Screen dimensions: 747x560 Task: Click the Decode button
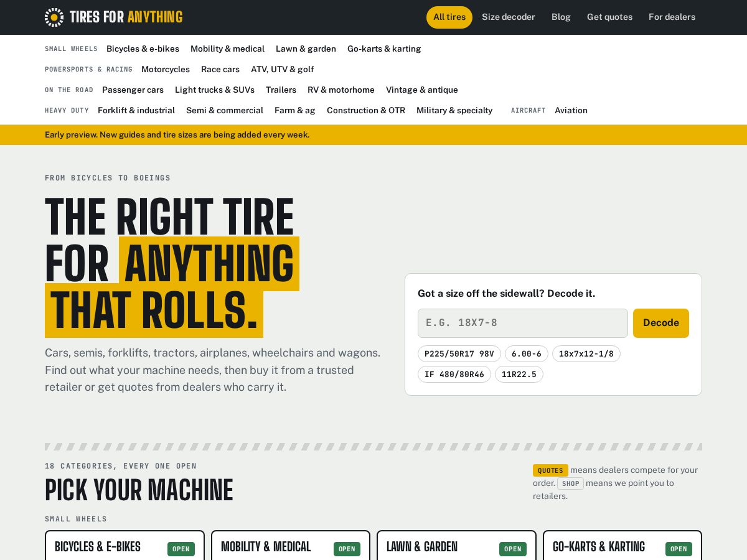click(x=661, y=323)
